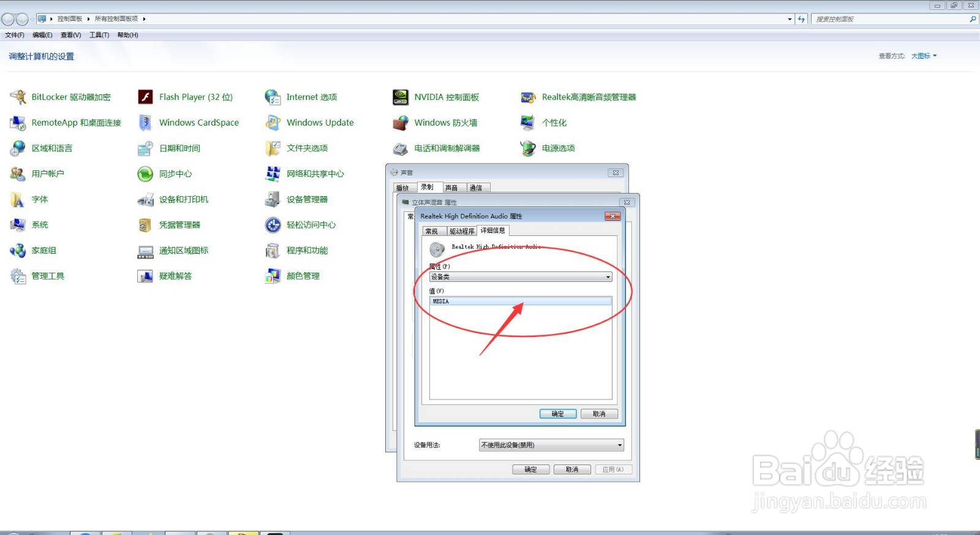Open the 设备用法 dropdown

tap(551, 445)
